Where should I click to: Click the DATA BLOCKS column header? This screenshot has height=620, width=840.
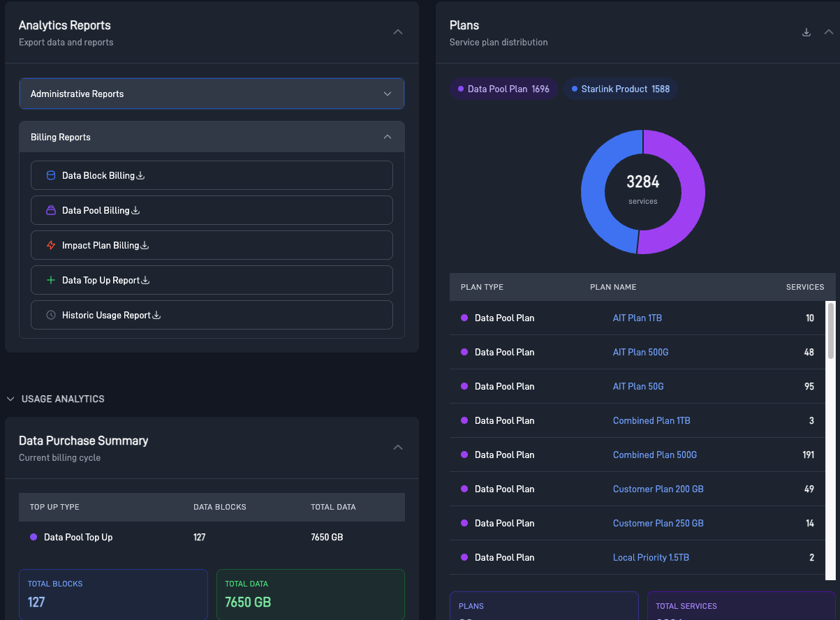tap(220, 507)
